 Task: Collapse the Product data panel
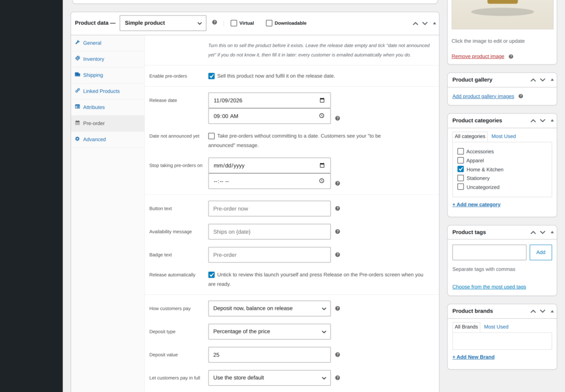pos(434,23)
